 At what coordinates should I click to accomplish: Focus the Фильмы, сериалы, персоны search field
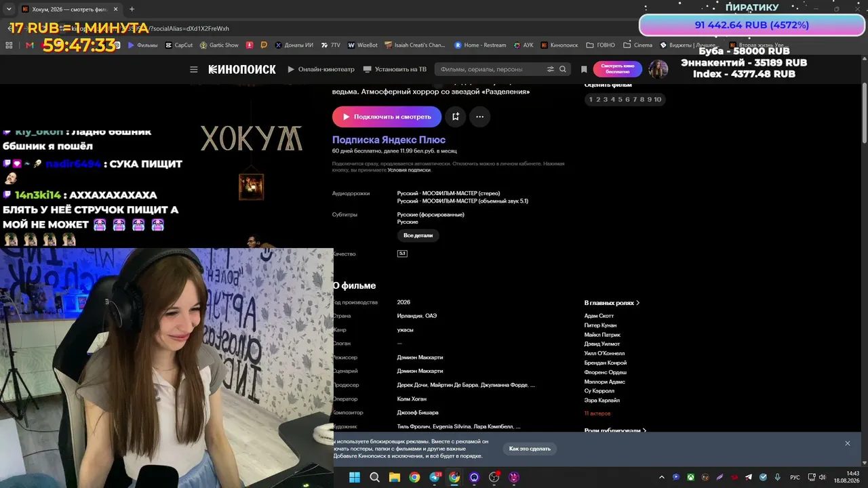[491, 69]
